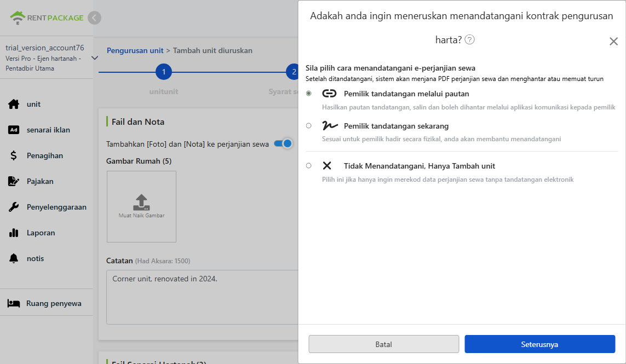626x364 pixels.
Task: Click the help question mark icon after harta?
Action: click(x=470, y=39)
